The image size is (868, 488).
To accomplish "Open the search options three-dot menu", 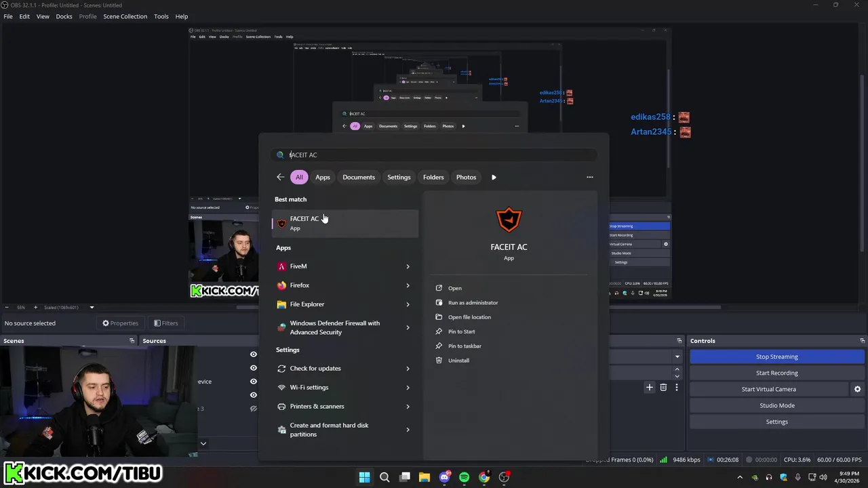I will [x=590, y=177].
